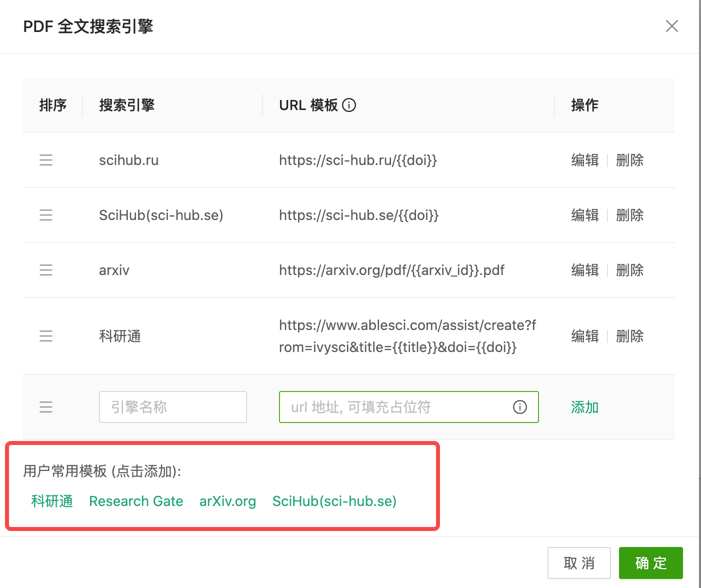Click the drag handle for SciHub(sci-hub.se) row

(x=46, y=215)
